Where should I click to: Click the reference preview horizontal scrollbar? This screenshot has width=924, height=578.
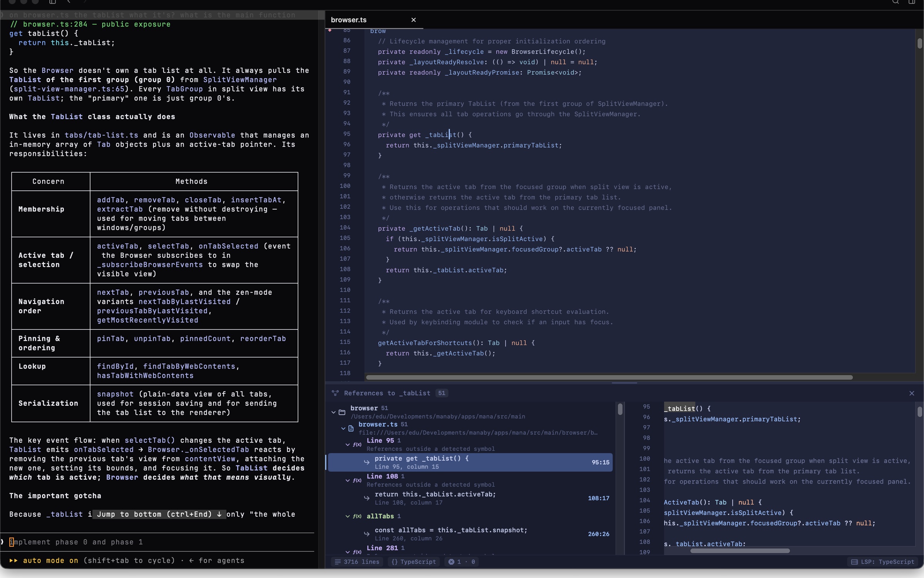[x=740, y=551]
